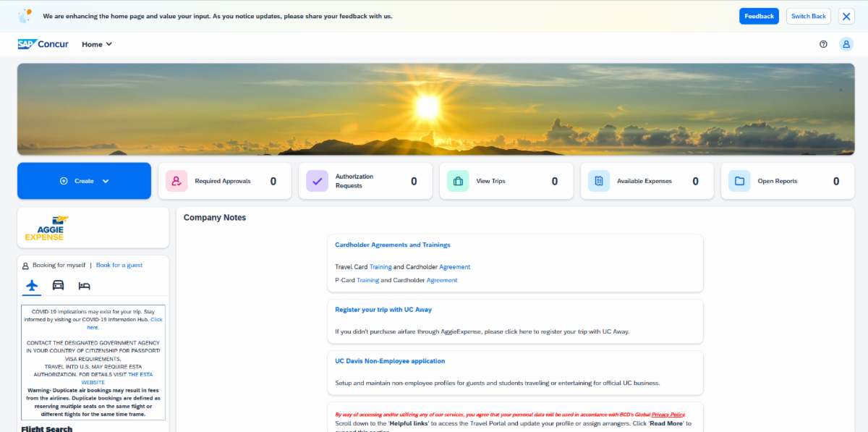Open the Open Reports folder tile
The width and height of the screenshot is (868, 432).
tap(787, 181)
